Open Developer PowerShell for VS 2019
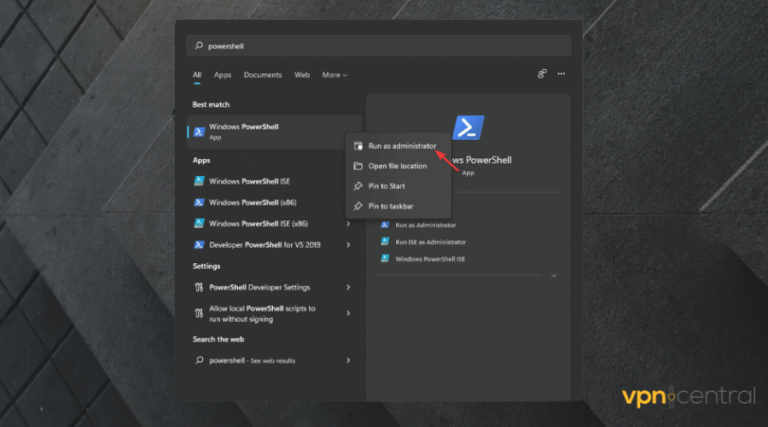 point(267,245)
